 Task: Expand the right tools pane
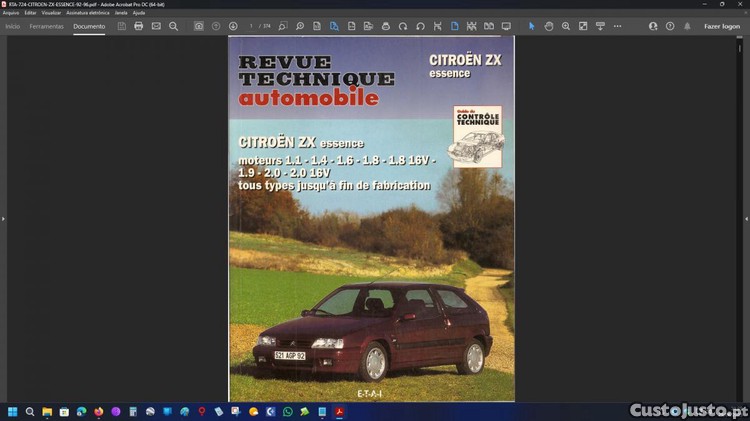(746, 218)
